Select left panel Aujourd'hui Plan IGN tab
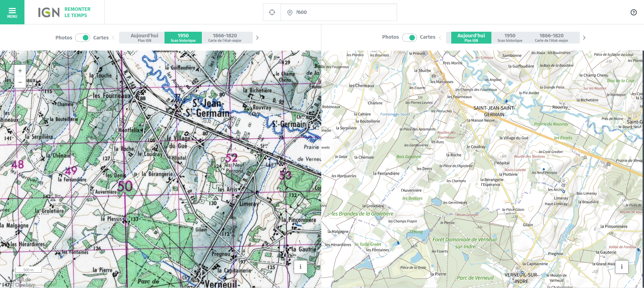 point(144,38)
